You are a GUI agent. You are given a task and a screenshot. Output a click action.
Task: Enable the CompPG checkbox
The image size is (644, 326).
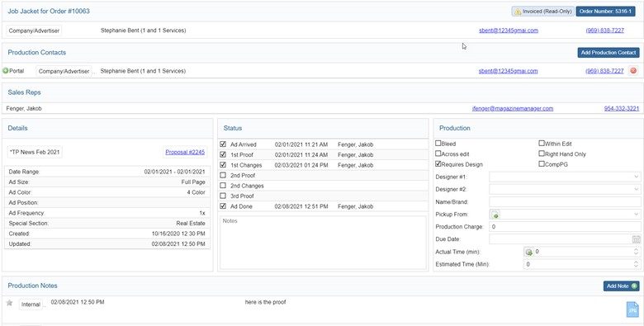(x=542, y=163)
